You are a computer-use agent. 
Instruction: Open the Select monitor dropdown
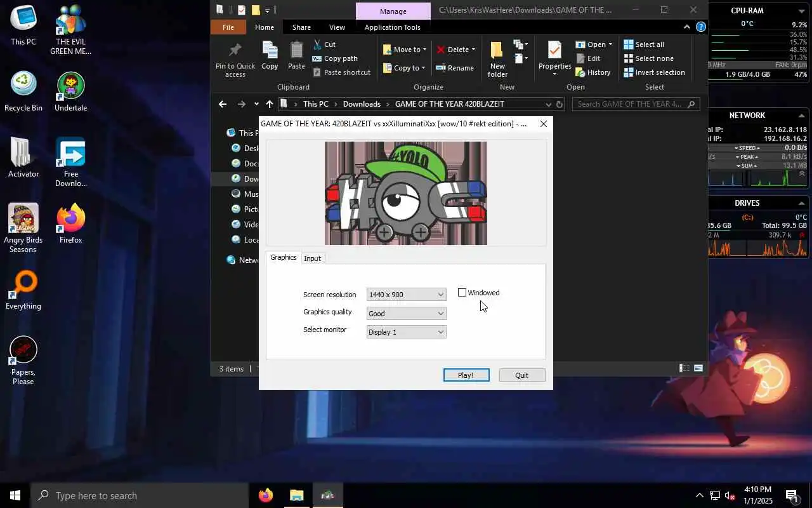tap(406, 332)
